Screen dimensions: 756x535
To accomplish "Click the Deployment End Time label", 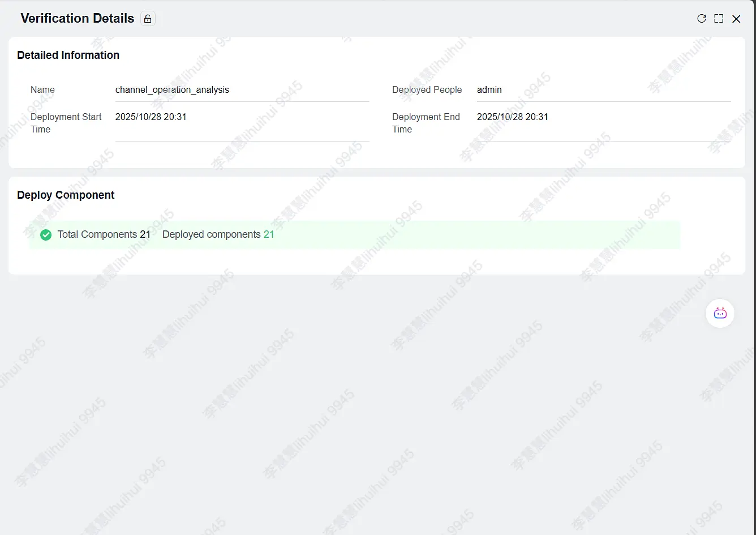I will click(x=426, y=123).
